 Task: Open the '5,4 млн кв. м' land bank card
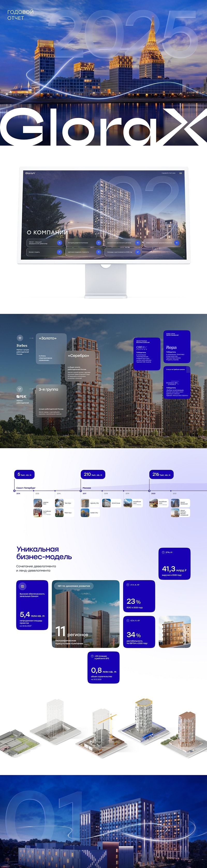tap(32, 605)
